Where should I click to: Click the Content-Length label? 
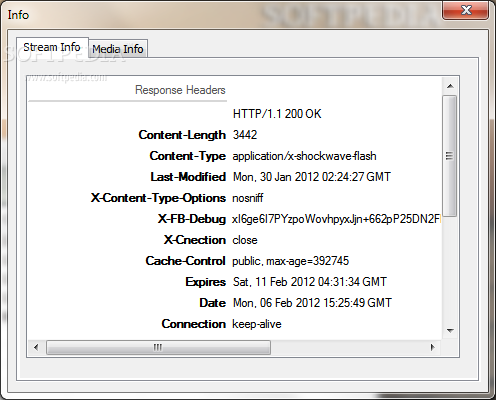point(182,135)
